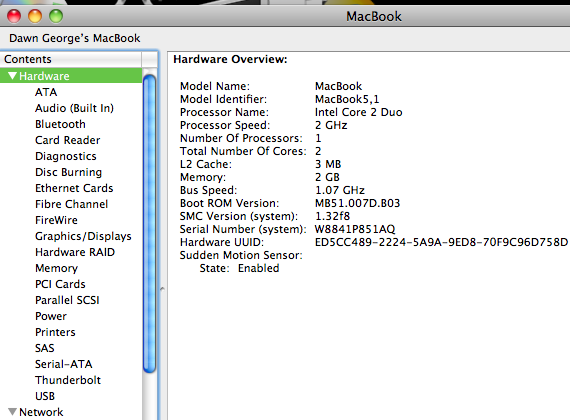Select Parallel SCSI entry

pyautogui.click(x=67, y=300)
